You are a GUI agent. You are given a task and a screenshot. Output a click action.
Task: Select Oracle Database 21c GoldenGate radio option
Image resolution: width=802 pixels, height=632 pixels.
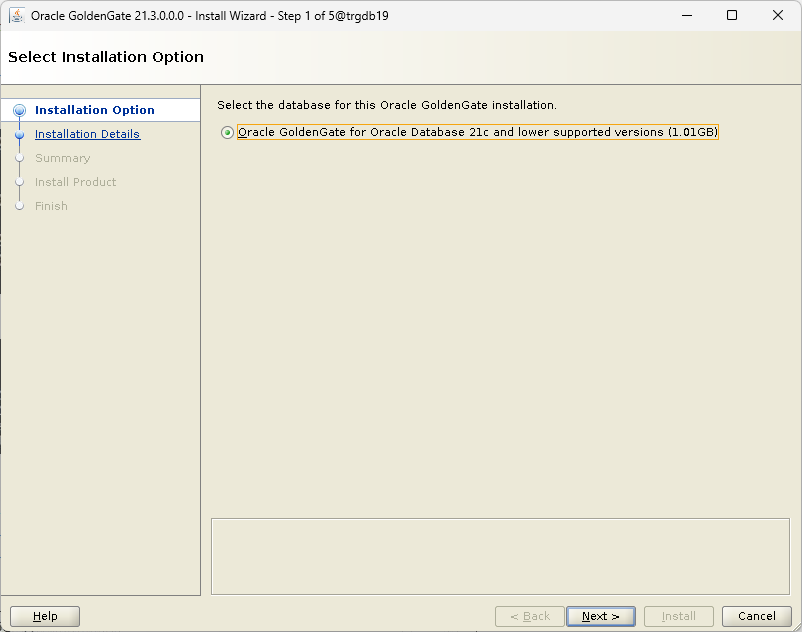coord(227,132)
